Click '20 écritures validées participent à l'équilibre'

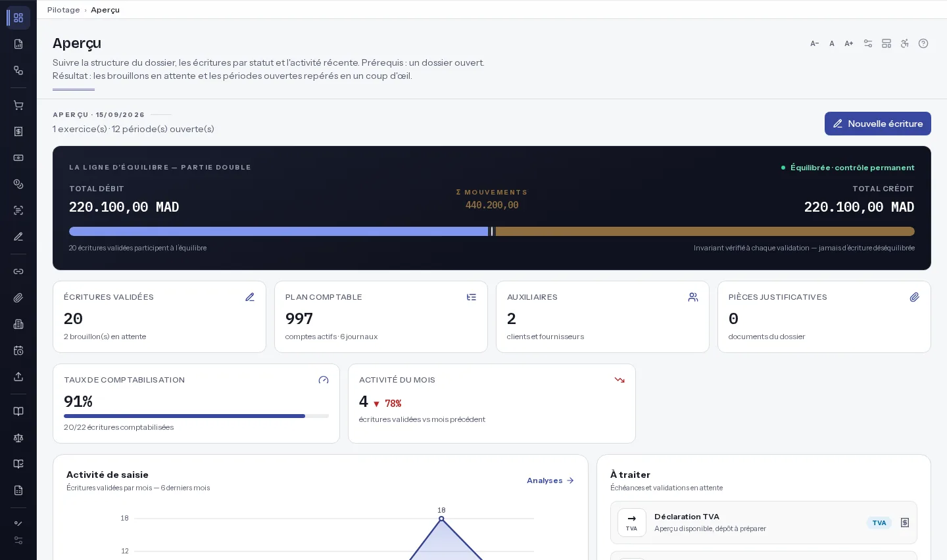138,248
